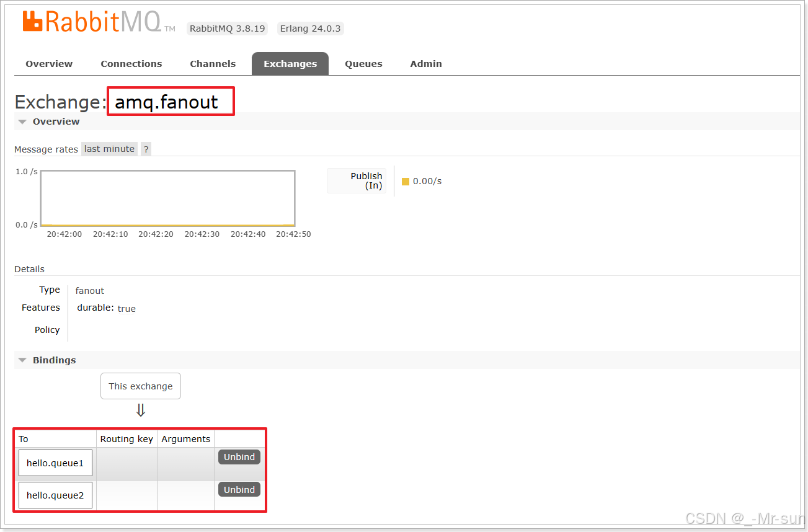Click the RabbitMQ 3.8.19 version label

pos(228,29)
